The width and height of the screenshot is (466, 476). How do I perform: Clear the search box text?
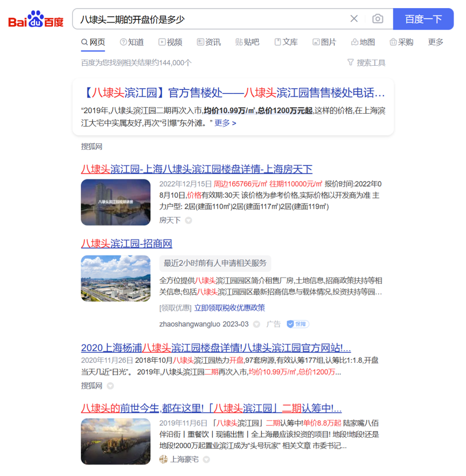click(x=354, y=19)
